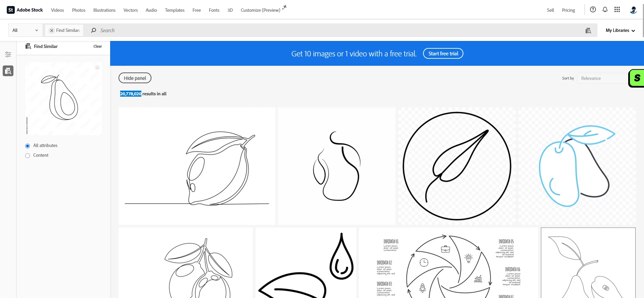The height and width of the screenshot is (298, 644).
Task: Open the leaf in circle result
Action: [x=457, y=166]
